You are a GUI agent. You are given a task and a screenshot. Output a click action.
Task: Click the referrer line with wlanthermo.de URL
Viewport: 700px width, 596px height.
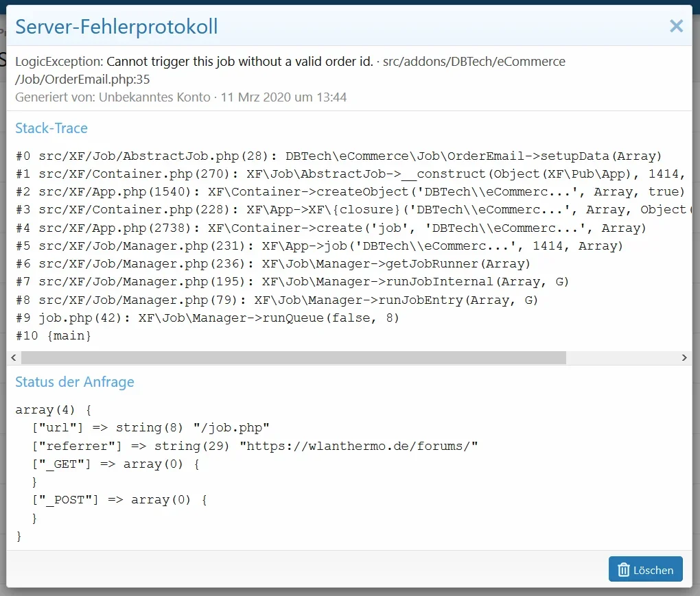pyautogui.click(x=255, y=446)
